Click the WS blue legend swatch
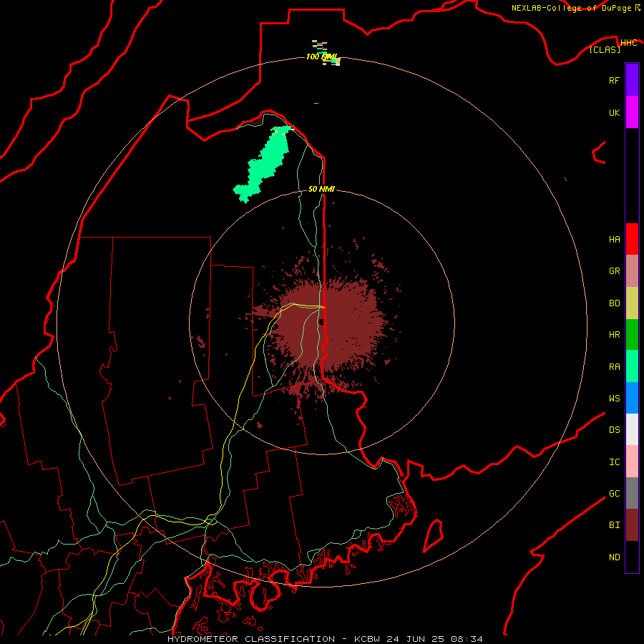 [x=632, y=398]
